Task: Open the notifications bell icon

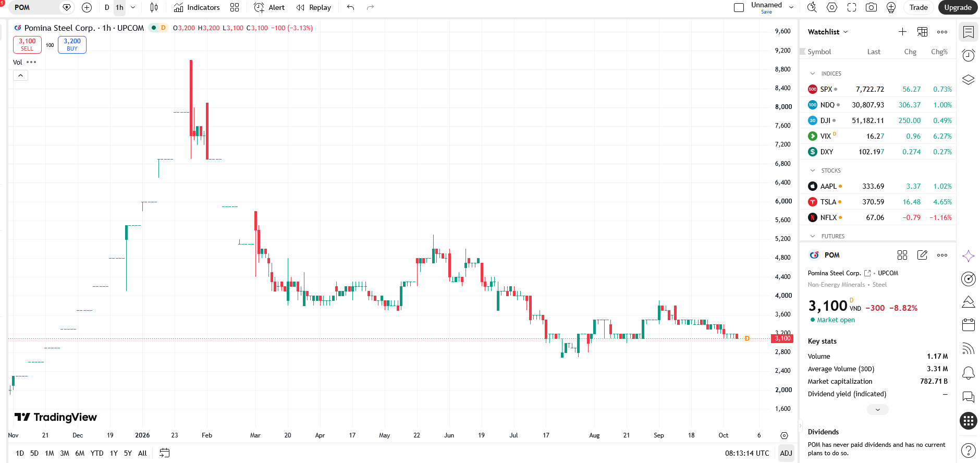Action: point(969,373)
